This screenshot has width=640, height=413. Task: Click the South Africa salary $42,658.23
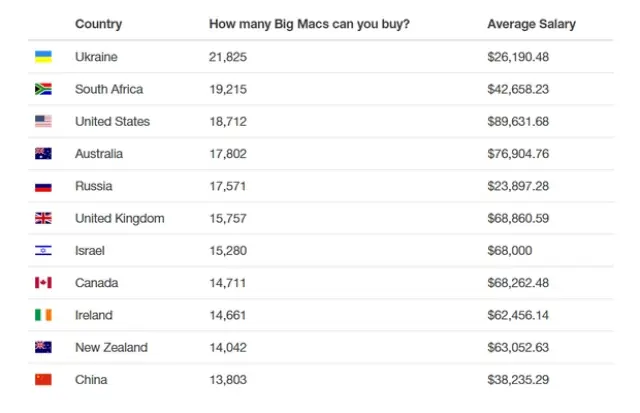pos(518,89)
